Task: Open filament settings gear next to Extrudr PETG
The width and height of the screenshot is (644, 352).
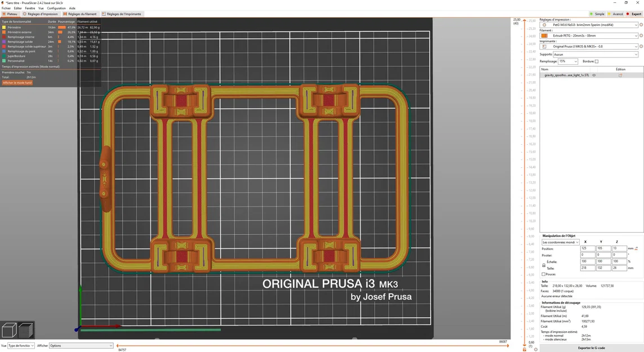Action: [x=641, y=35]
